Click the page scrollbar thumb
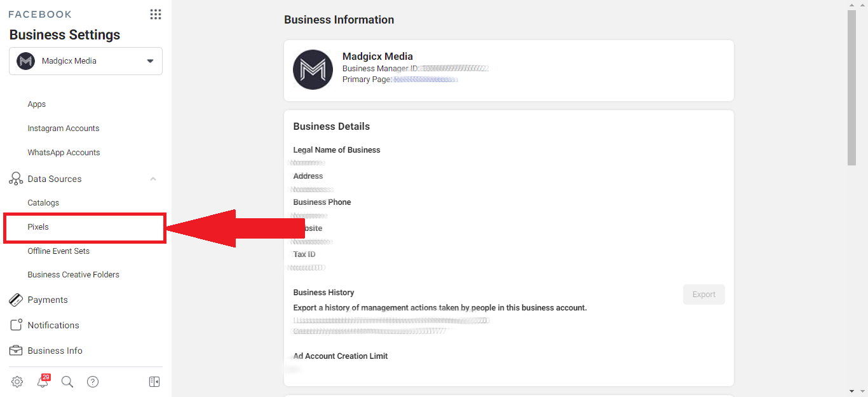The image size is (868, 397). (x=852, y=88)
